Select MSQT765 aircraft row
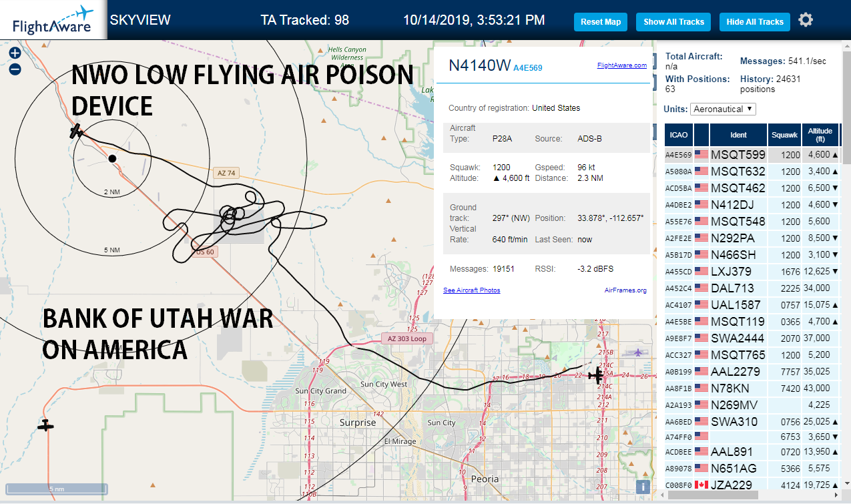This screenshot has width=851, height=504. coord(752,355)
